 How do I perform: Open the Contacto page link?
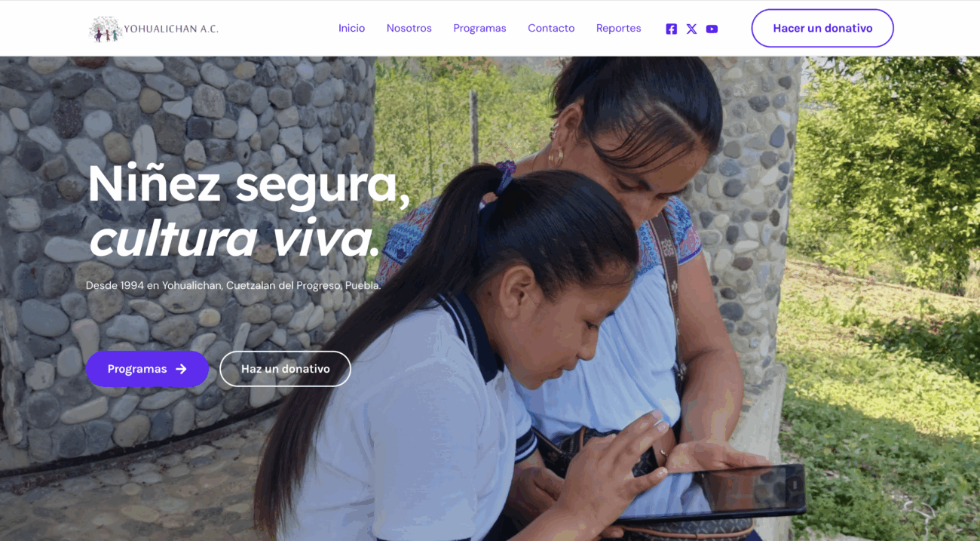551,28
